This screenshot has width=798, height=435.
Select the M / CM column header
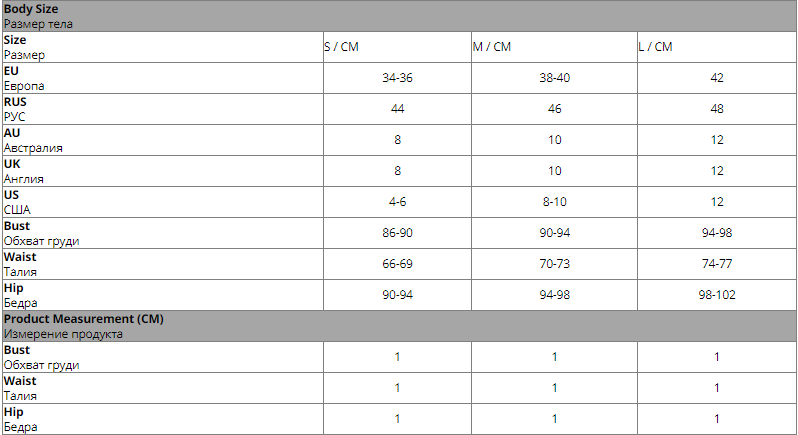pyautogui.click(x=554, y=47)
